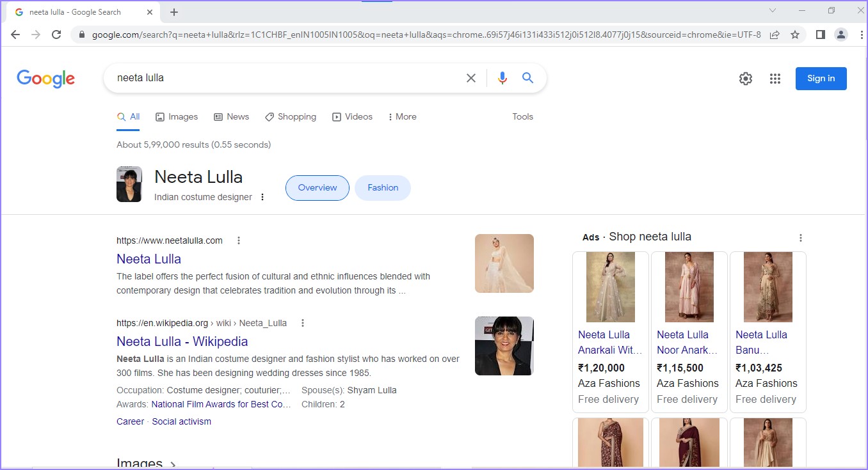
Task: Open the More search options dropdown
Action: click(402, 116)
